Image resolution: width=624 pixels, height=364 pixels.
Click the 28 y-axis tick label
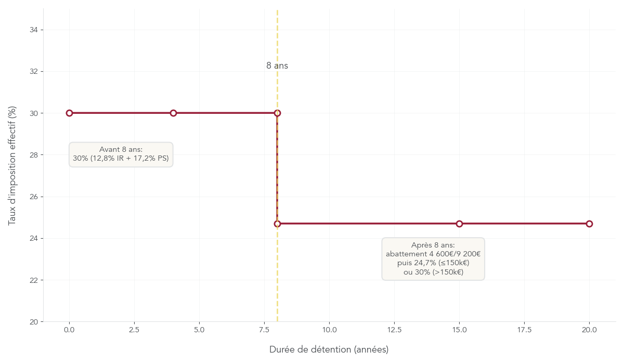click(x=34, y=155)
